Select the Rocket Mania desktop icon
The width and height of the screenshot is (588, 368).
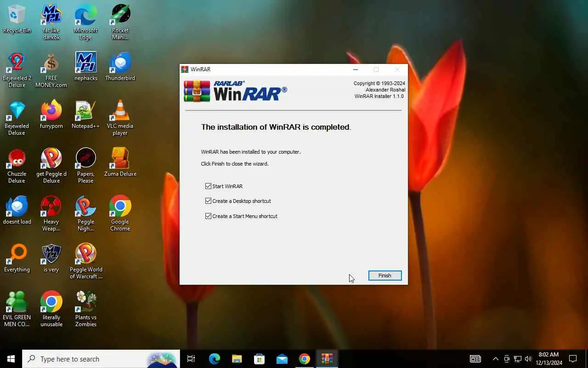tap(120, 22)
